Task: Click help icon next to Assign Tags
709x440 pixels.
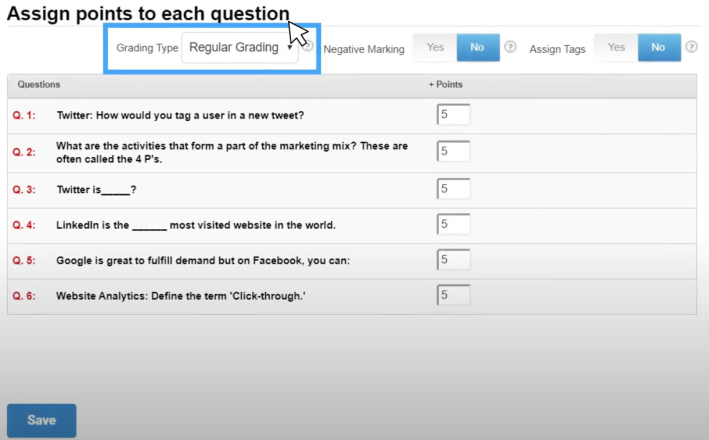Action: (690, 47)
